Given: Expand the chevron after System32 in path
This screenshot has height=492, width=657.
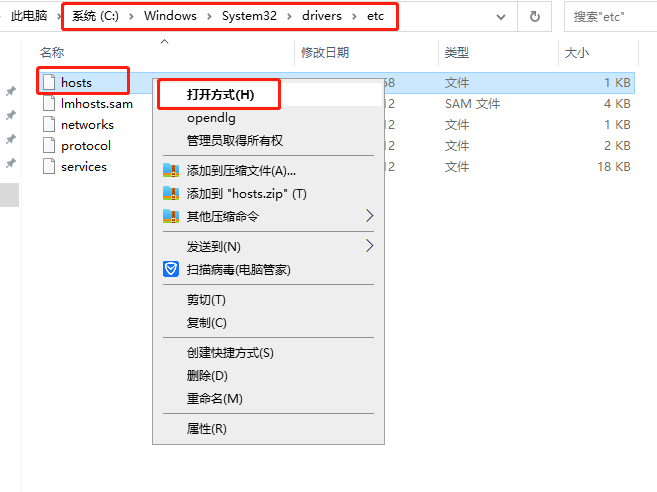Looking at the screenshot, I should click(289, 16).
